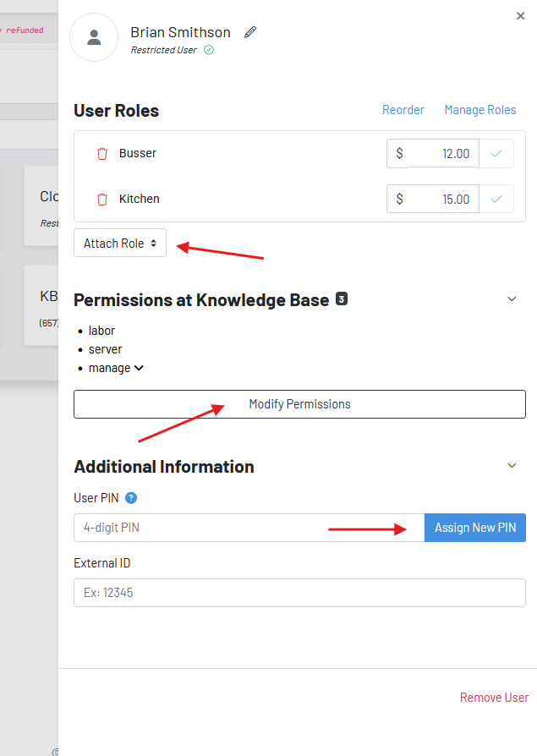This screenshot has height=756, width=537.
Task: Click the permissions count badge showing 3
Action: coord(342,299)
